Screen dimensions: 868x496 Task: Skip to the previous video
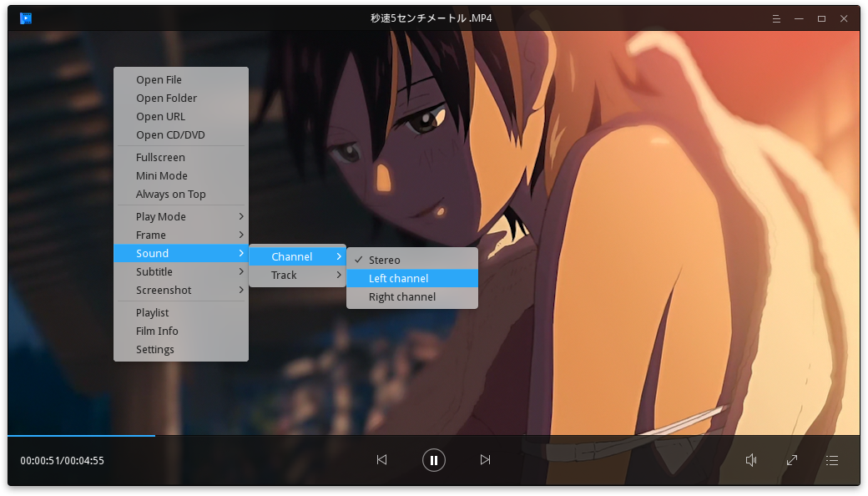[382, 460]
